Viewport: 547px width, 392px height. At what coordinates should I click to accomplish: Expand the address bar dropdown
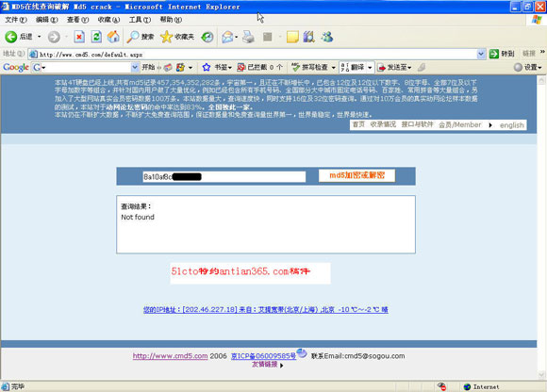tap(481, 54)
